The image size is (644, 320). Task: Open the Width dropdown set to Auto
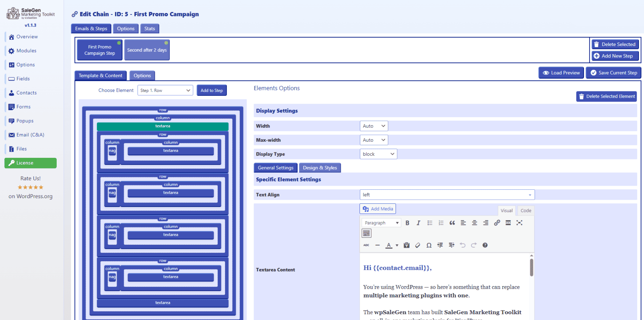[373, 126]
